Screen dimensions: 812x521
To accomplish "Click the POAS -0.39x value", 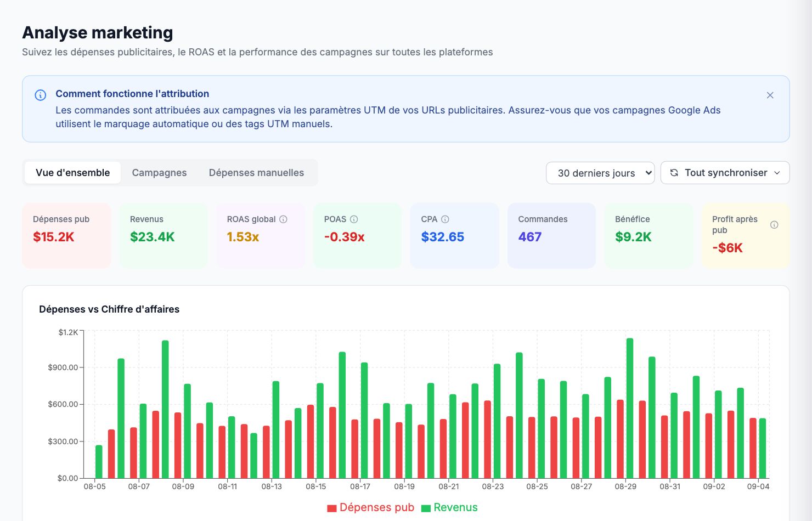I will 345,237.
